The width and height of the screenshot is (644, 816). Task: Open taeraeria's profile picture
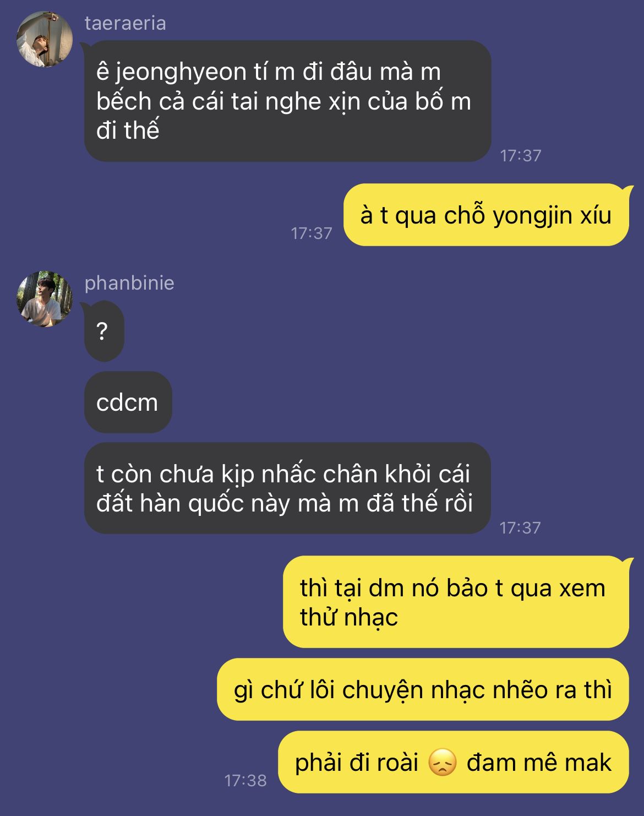point(45,39)
